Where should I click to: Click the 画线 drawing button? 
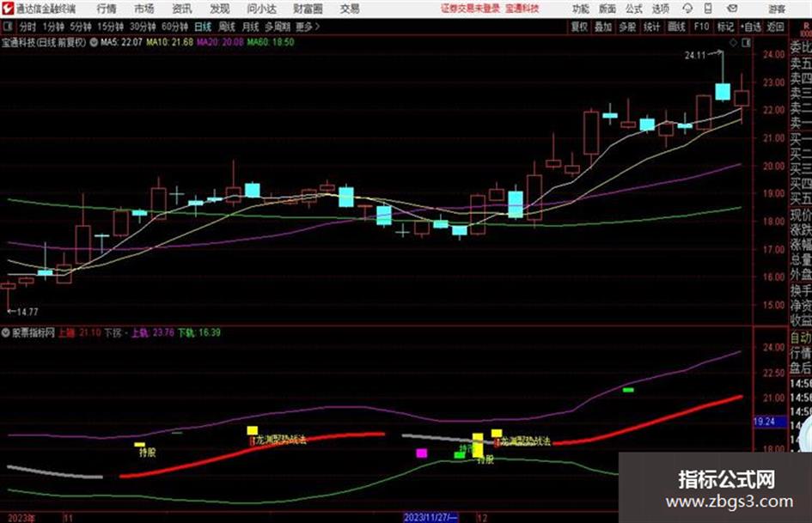[x=676, y=27]
